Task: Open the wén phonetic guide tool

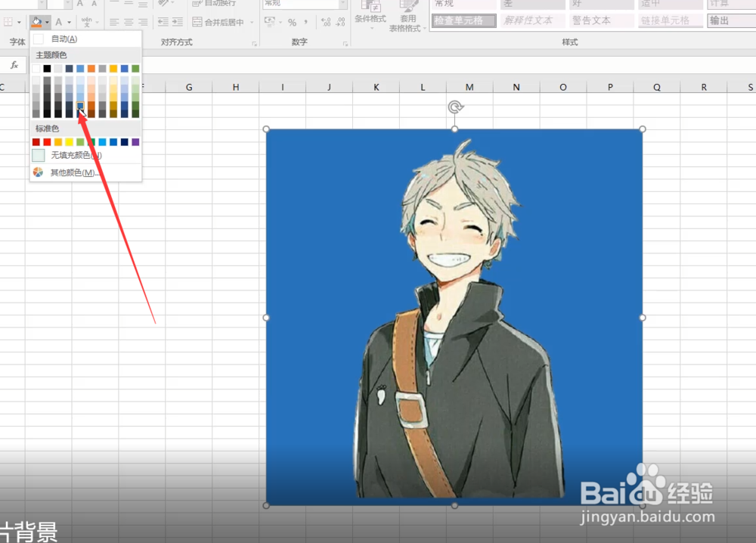Action: pos(86,22)
